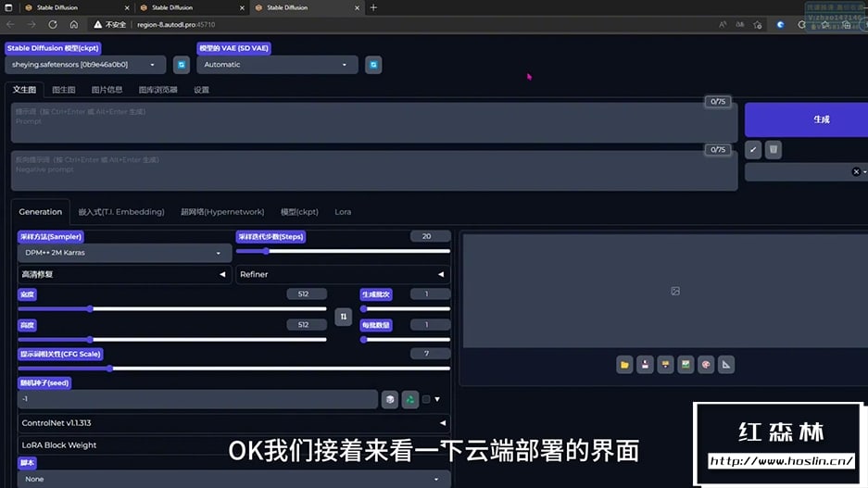Click the arrow read-prompt icon below Generate
This screenshot has height=488, width=868.
click(753, 149)
